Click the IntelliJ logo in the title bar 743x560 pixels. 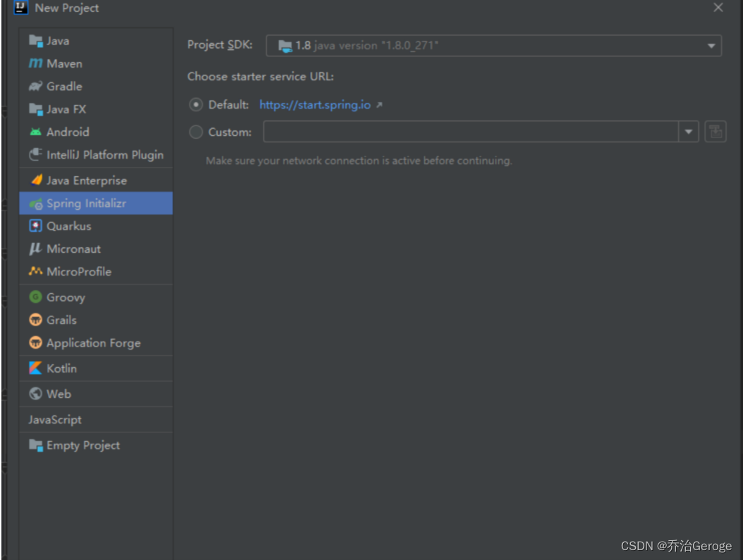click(x=21, y=8)
